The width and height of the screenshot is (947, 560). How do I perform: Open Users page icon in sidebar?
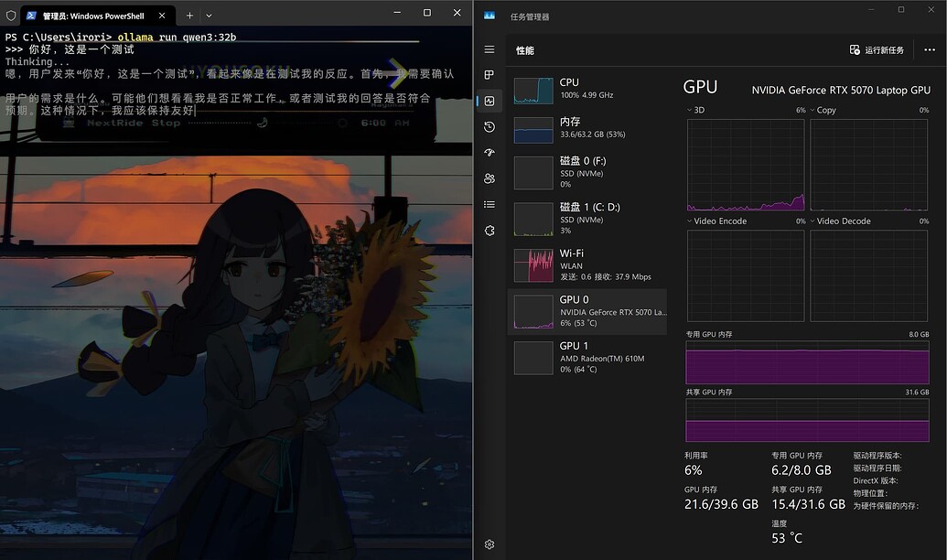pos(490,178)
